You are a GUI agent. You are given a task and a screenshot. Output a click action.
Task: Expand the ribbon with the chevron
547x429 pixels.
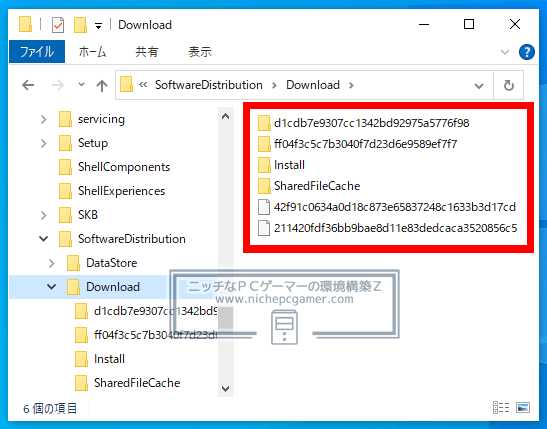point(505,52)
